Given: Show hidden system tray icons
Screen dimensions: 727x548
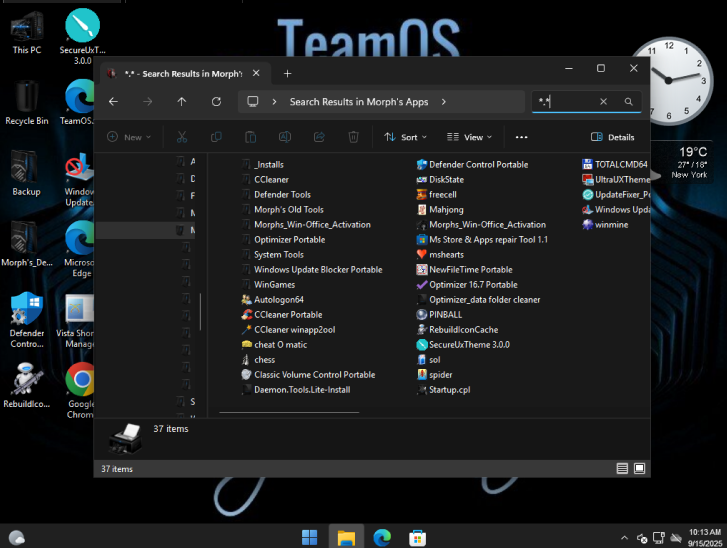Looking at the screenshot, I should 624,538.
